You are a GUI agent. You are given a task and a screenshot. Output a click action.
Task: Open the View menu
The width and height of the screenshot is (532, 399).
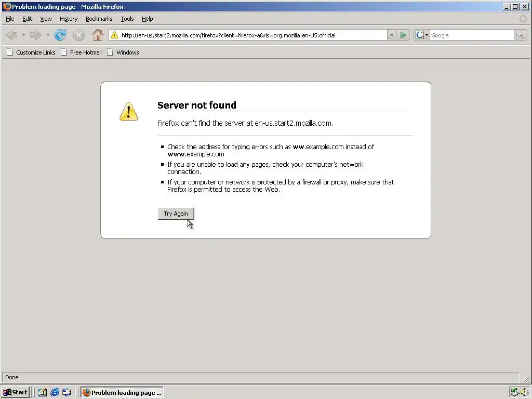[46, 19]
